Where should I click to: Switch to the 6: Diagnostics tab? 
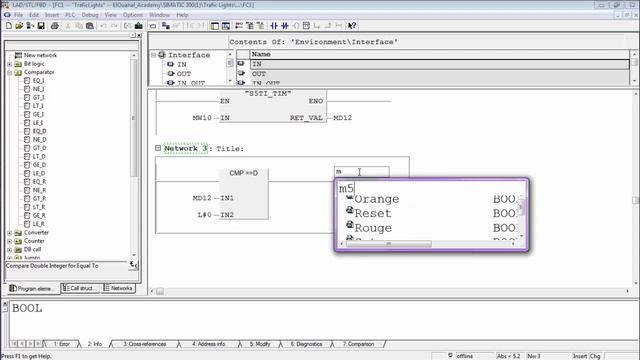306,344
